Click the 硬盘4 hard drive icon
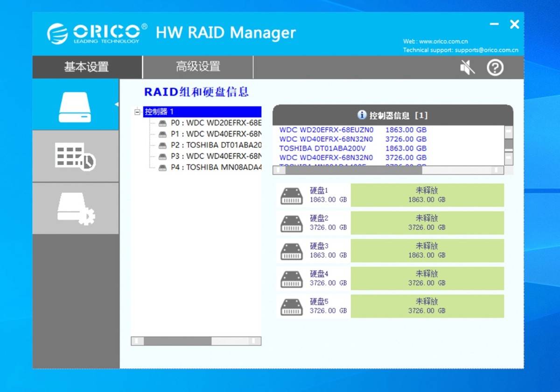560x392 pixels. pyautogui.click(x=292, y=279)
